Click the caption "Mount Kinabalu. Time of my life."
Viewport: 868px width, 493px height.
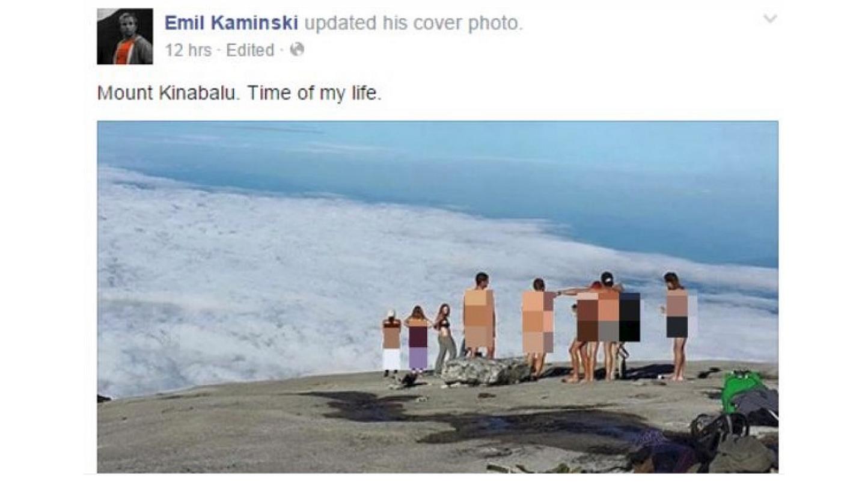coord(239,94)
